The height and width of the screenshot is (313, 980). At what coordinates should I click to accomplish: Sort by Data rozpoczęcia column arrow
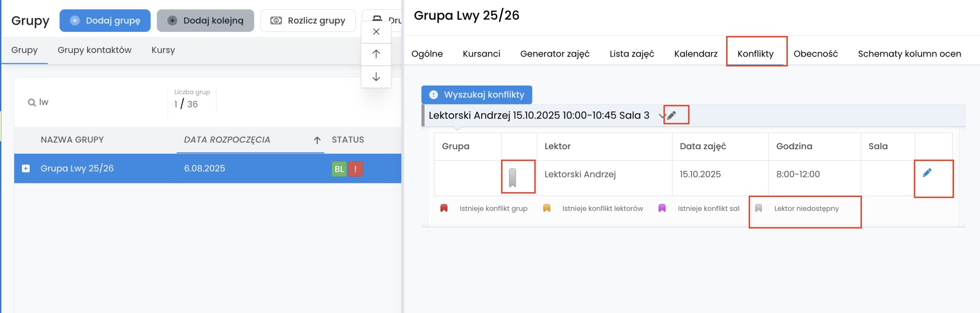(317, 140)
